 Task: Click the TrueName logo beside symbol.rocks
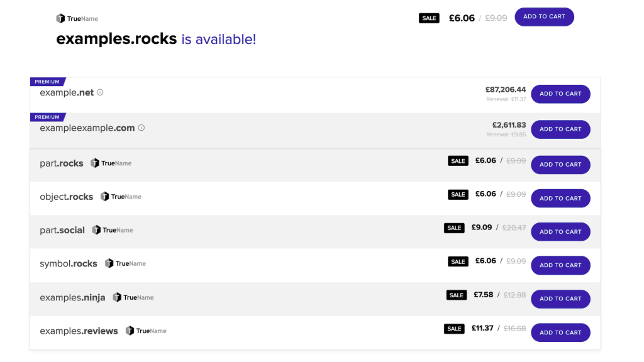(x=126, y=263)
